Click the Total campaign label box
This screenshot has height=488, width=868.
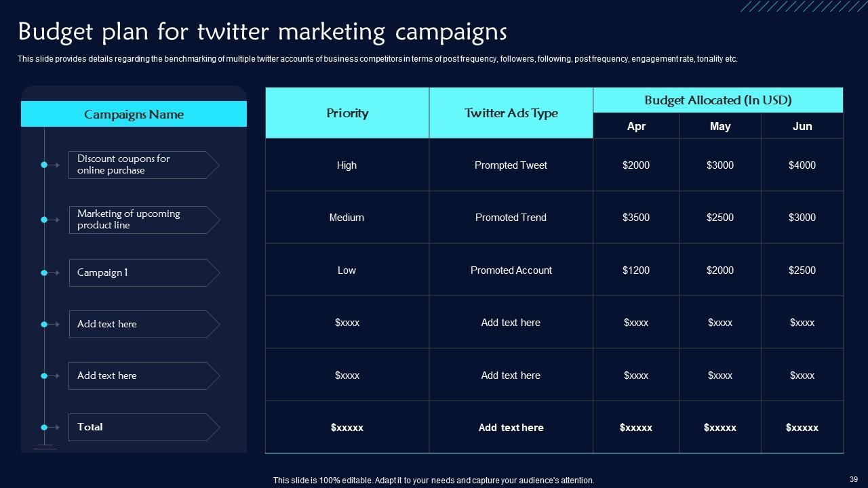pyautogui.click(x=143, y=427)
